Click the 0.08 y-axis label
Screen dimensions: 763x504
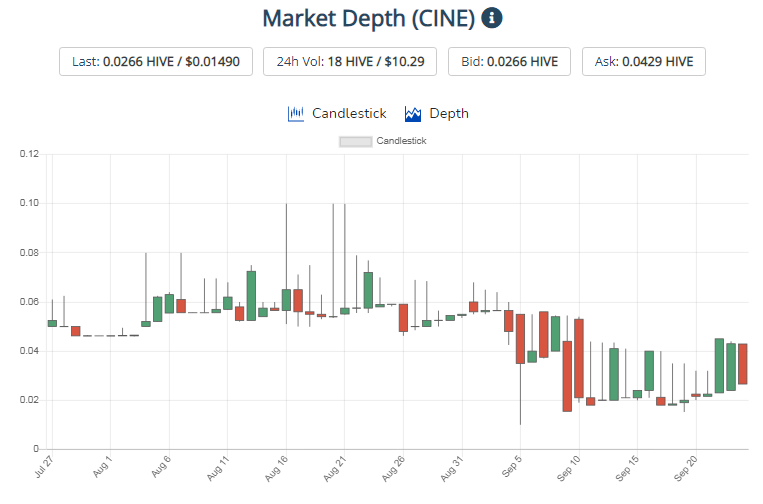29,253
